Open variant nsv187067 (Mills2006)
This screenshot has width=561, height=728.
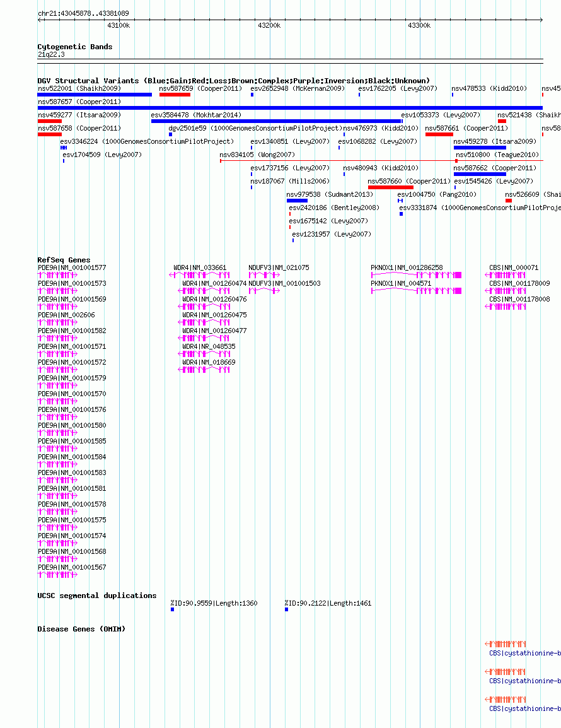click(x=290, y=181)
